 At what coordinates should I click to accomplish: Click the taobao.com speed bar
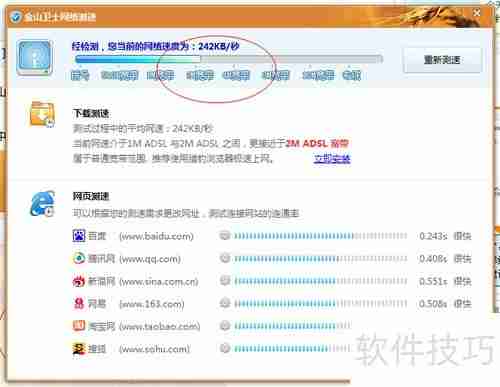click(292, 326)
